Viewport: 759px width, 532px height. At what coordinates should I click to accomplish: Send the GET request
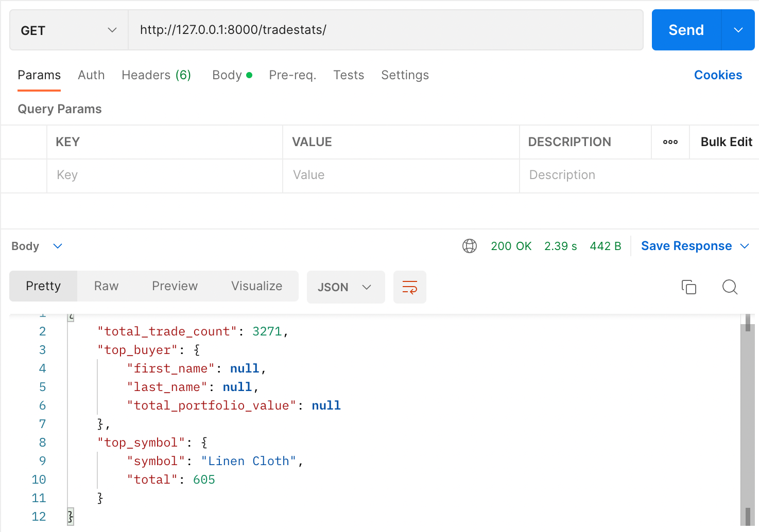pos(685,30)
